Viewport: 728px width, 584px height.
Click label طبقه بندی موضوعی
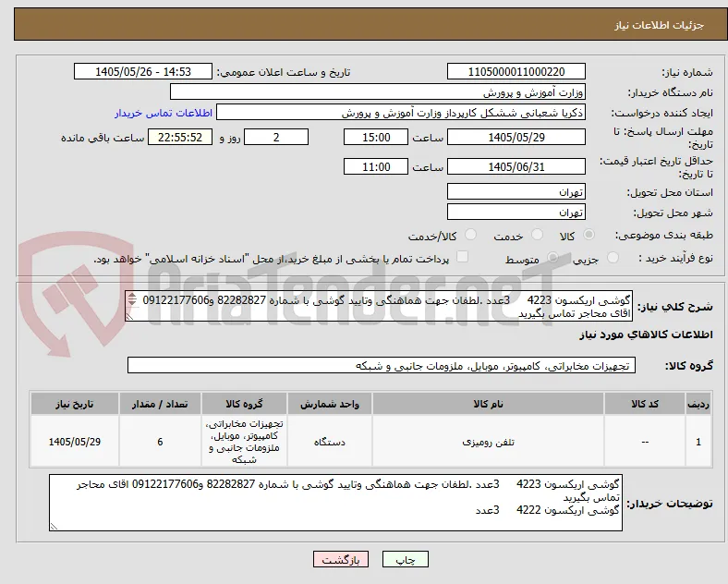(664, 236)
